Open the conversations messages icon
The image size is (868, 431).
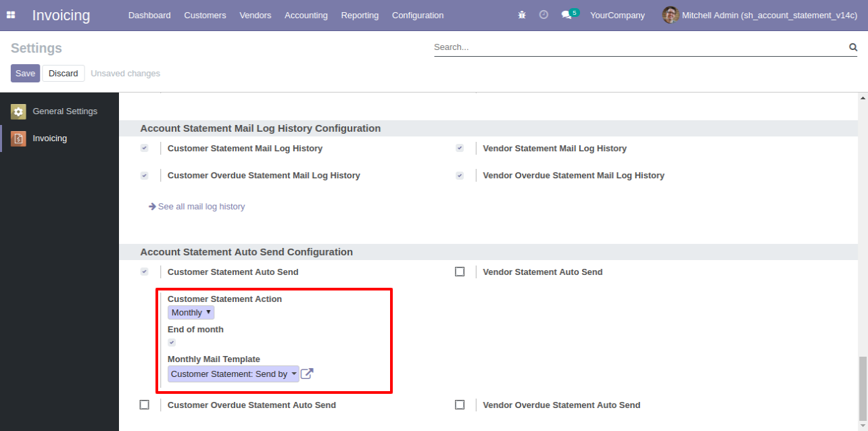click(566, 15)
